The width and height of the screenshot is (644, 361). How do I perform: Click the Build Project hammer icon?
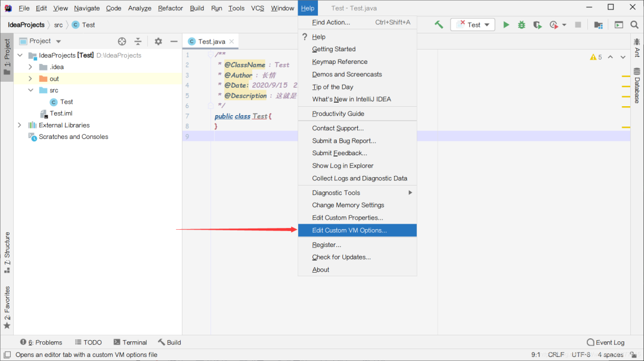pos(439,24)
